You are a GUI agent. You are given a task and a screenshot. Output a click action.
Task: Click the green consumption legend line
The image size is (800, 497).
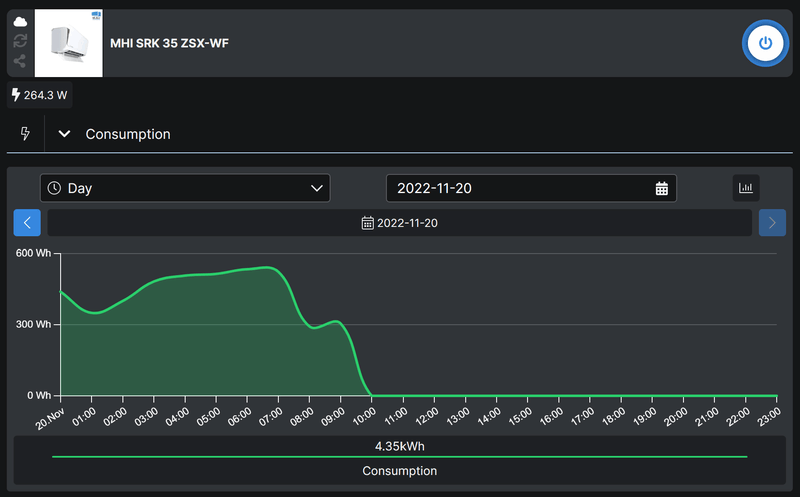[399, 456]
